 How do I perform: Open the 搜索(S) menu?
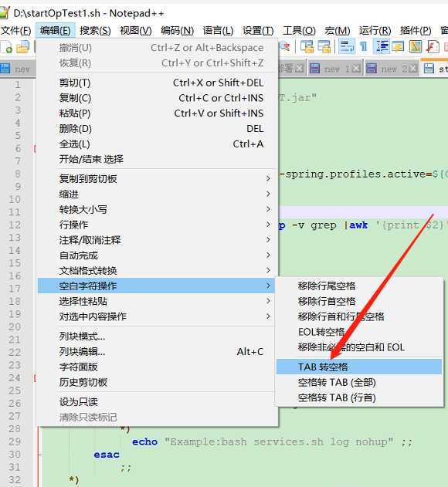[95, 31]
